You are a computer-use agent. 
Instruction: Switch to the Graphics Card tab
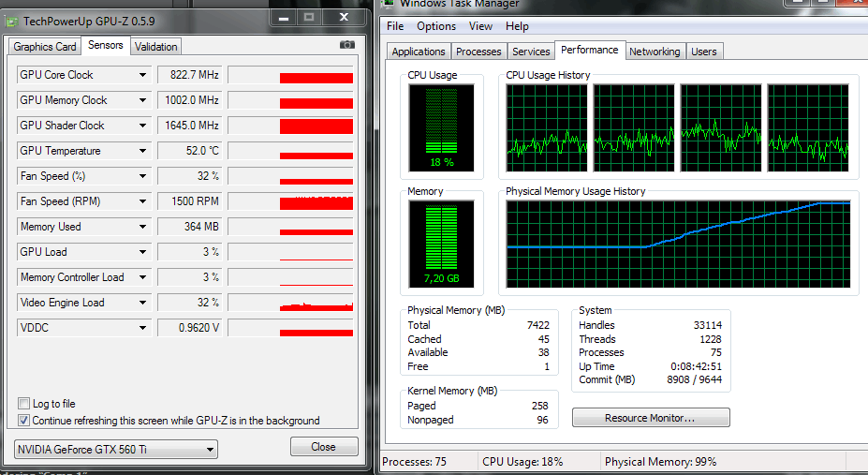45,47
